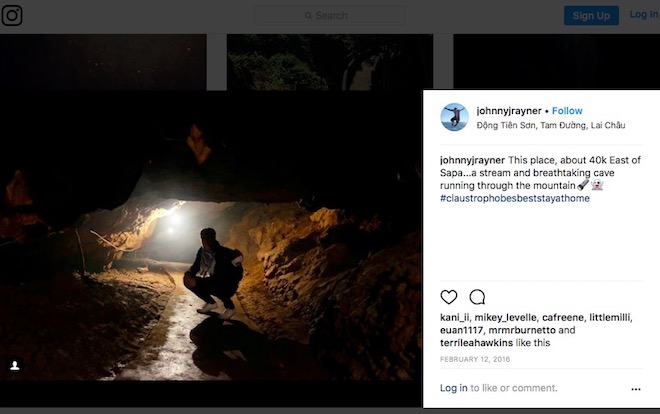Click the tagged people icon on photo
660x414 pixels.
(x=15, y=366)
